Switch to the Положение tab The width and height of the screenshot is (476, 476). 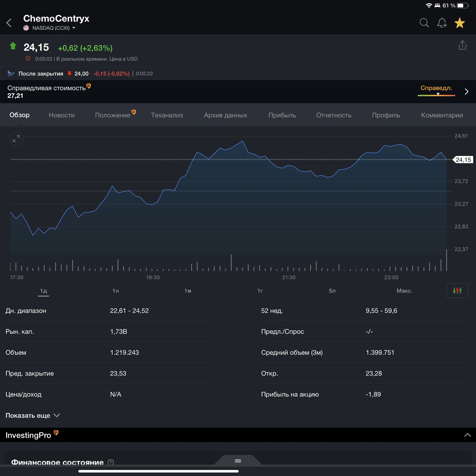click(x=112, y=115)
